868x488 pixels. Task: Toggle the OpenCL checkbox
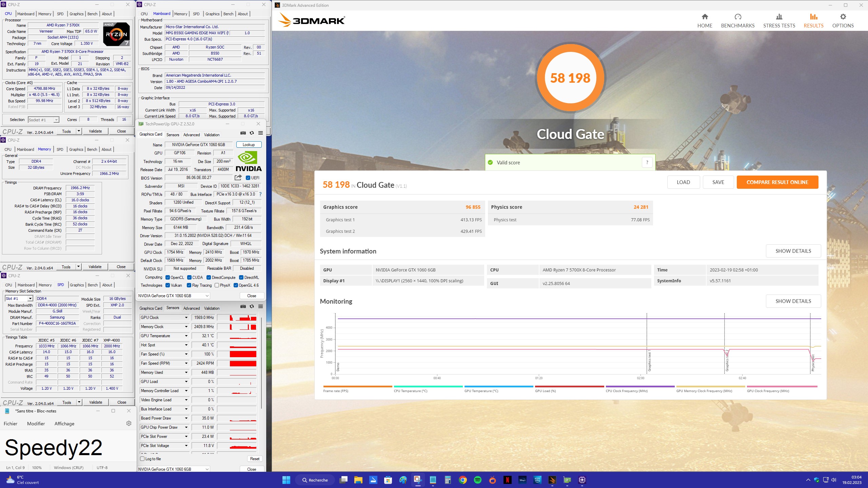[x=167, y=277]
